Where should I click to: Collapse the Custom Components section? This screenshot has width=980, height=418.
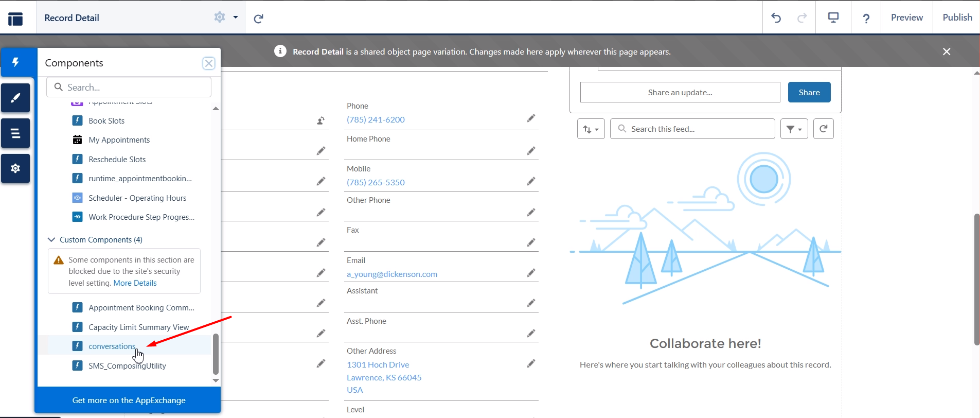pyautogui.click(x=51, y=239)
